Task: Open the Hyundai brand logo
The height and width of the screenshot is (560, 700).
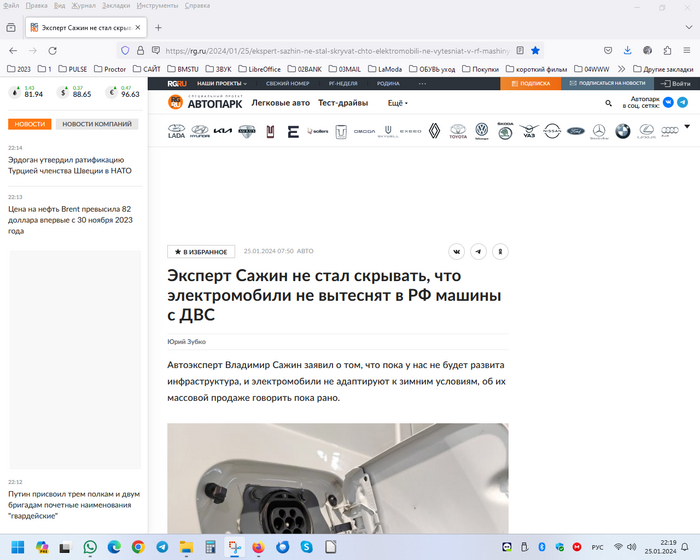Action: (200, 131)
